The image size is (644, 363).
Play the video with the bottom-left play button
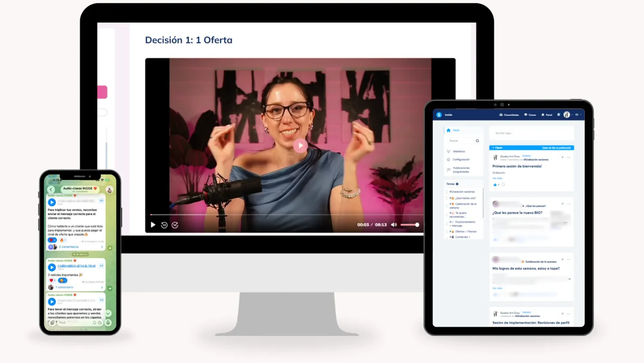pos(153,225)
